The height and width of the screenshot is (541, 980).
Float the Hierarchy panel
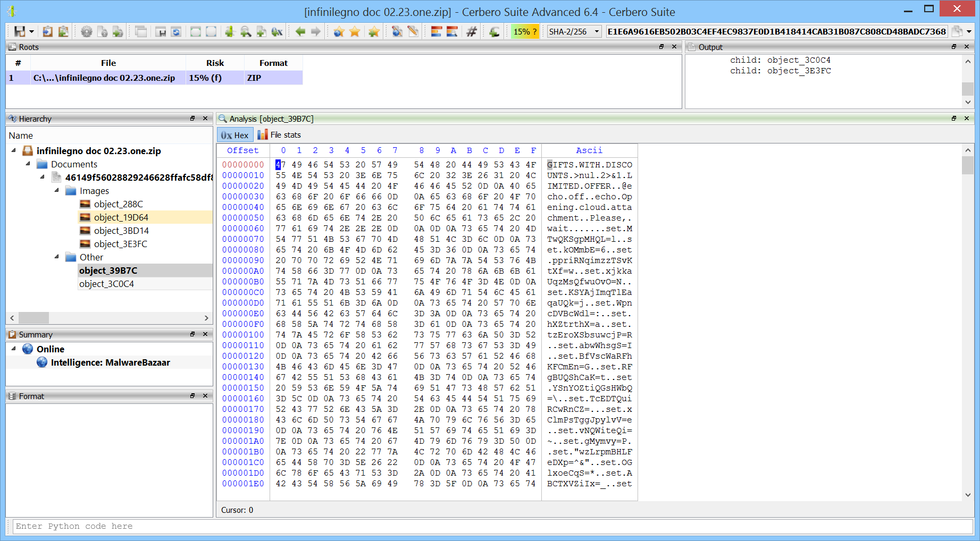click(192, 119)
